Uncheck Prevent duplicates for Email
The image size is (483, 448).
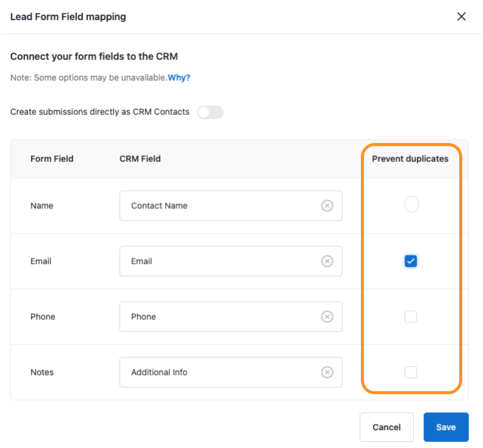click(411, 262)
